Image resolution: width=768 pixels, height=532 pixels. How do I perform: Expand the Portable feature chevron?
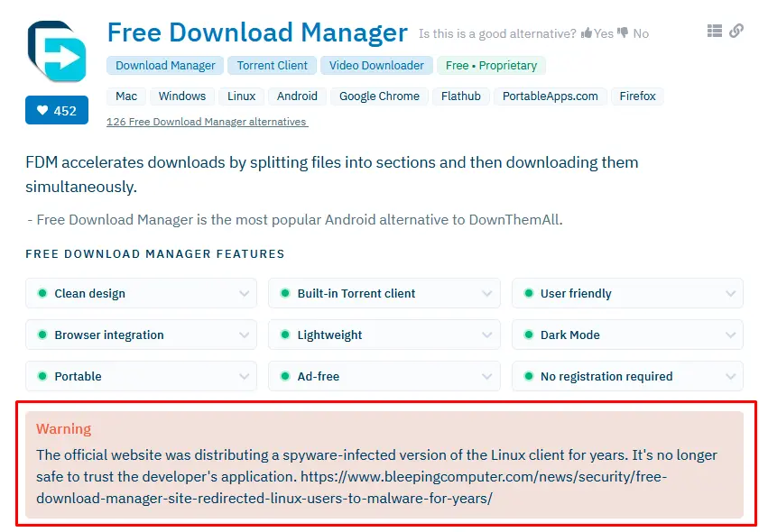click(244, 376)
